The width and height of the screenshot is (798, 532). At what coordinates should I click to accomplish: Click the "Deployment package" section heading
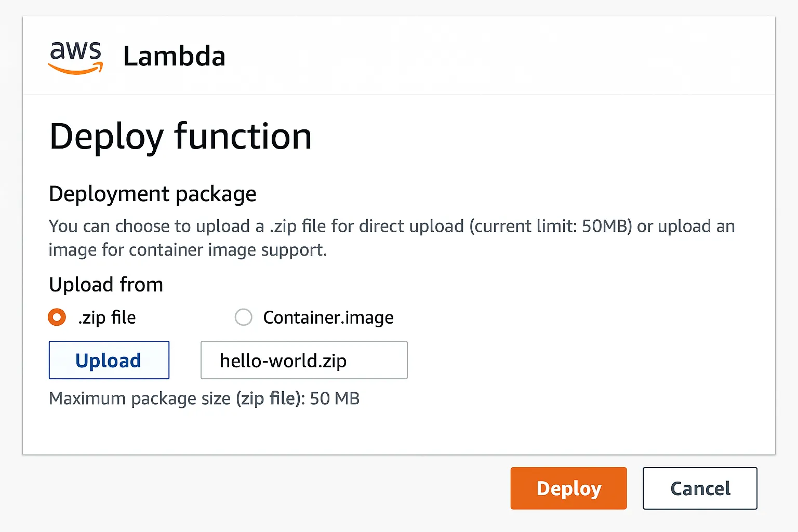coord(152,194)
